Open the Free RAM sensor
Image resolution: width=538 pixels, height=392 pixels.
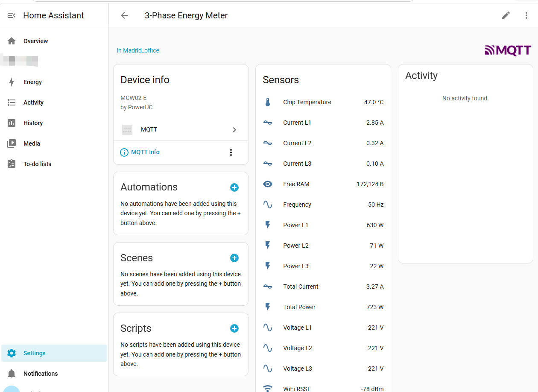pos(323,184)
